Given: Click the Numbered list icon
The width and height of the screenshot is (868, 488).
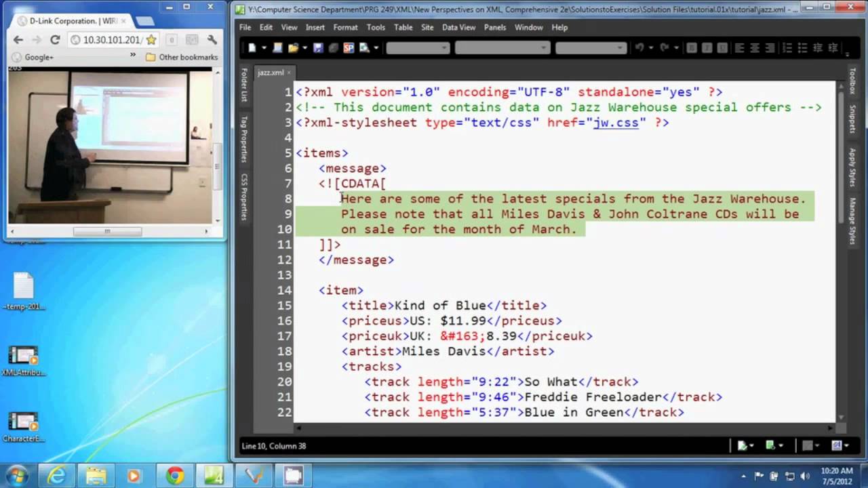Looking at the screenshot, I should 788,47.
